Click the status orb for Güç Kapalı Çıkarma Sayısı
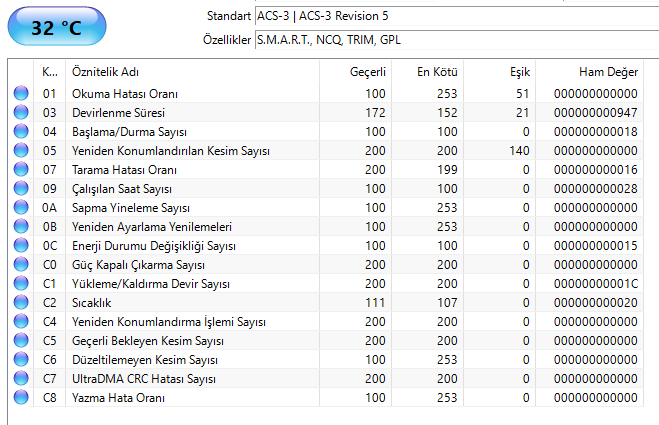Screen dimensions: 659x425 [20, 265]
